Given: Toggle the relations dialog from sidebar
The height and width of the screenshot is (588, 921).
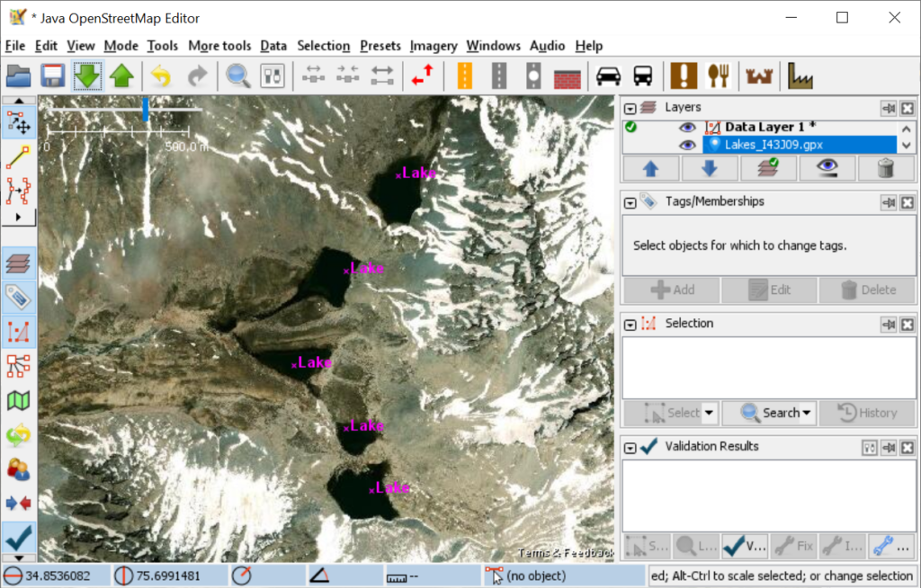Looking at the screenshot, I should pos(19,366).
